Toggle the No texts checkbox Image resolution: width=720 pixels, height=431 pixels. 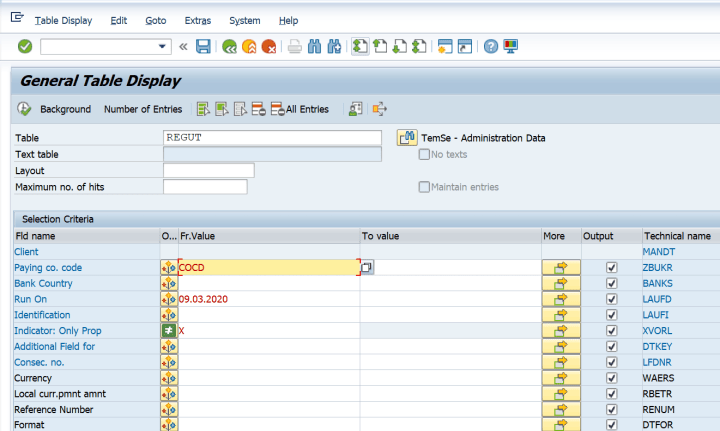[424, 154]
